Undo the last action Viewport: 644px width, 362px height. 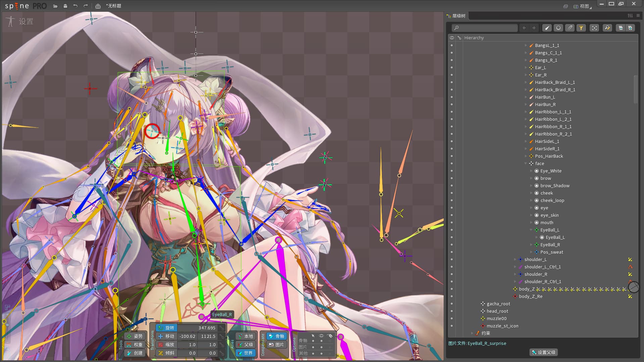pos(76,6)
